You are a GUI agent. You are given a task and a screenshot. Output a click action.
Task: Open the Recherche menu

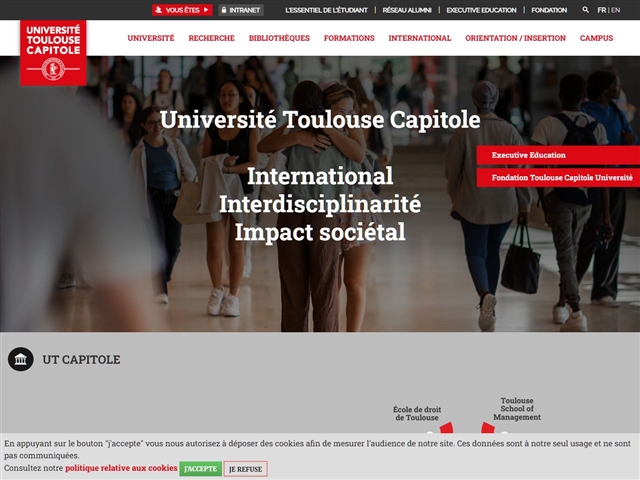[x=211, y=38]
